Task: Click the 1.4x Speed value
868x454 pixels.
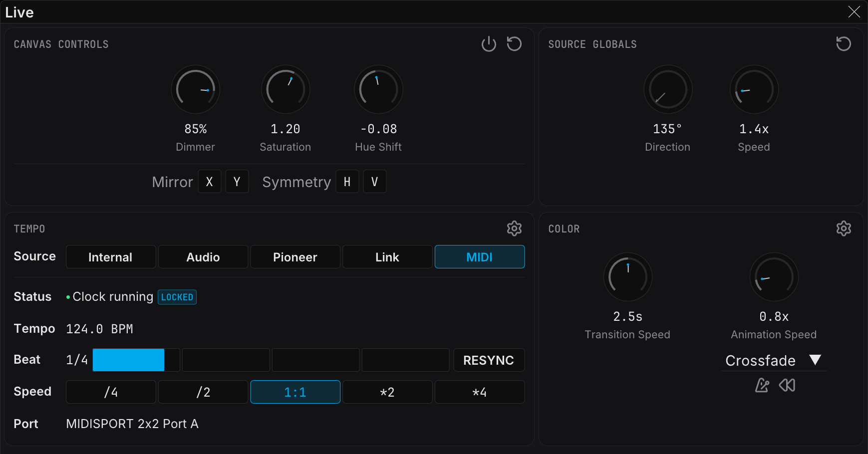Action: 754,129
